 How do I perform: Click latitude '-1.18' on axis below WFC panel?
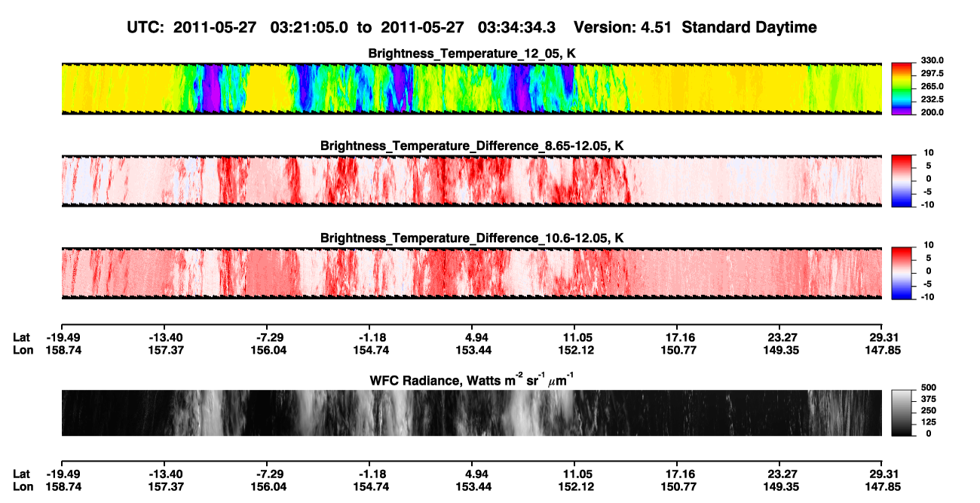click(x=369, y=474)
